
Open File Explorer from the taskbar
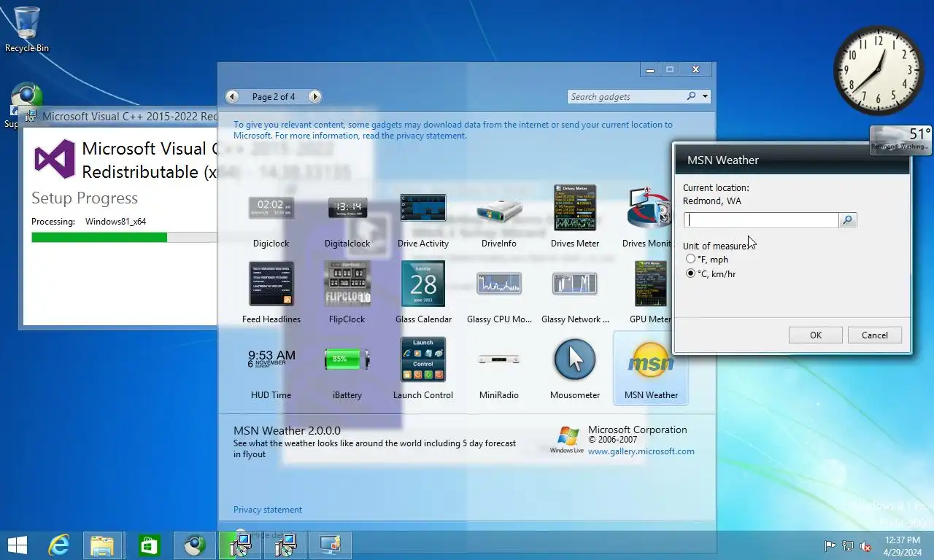coord(103,545)
